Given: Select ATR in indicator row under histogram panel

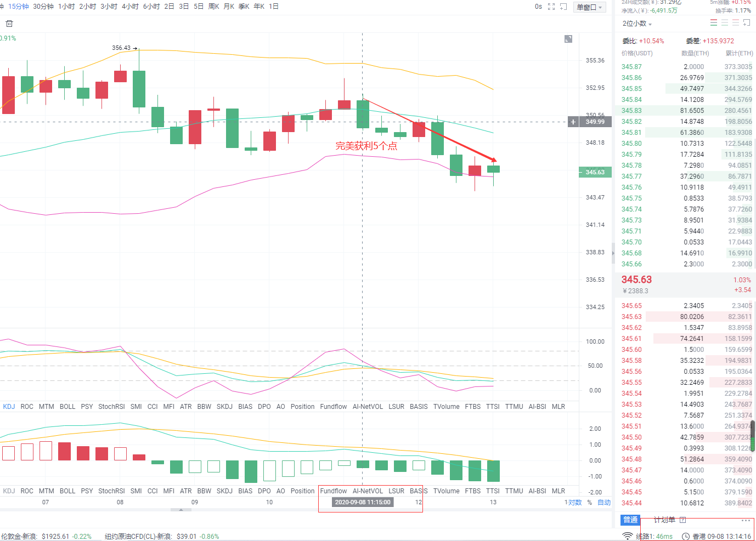Looking at the screenshot, I should (186, 491).
